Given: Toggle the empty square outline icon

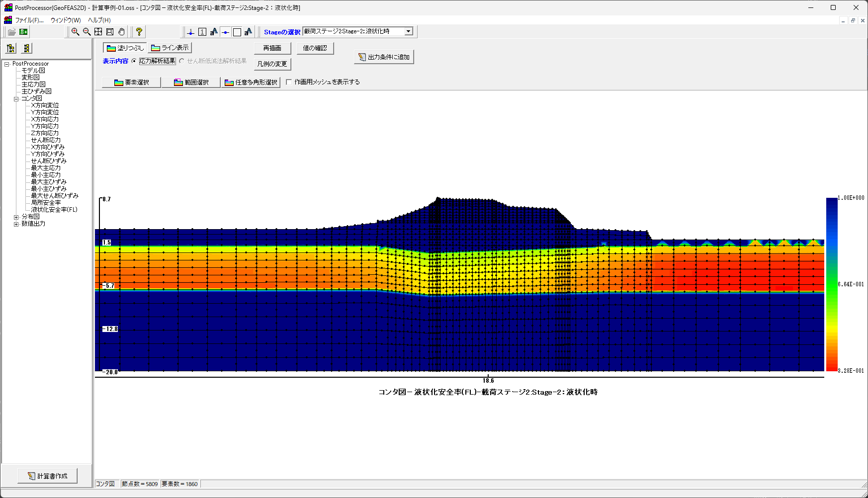Looking at the screenshot, I should (237, 32).
